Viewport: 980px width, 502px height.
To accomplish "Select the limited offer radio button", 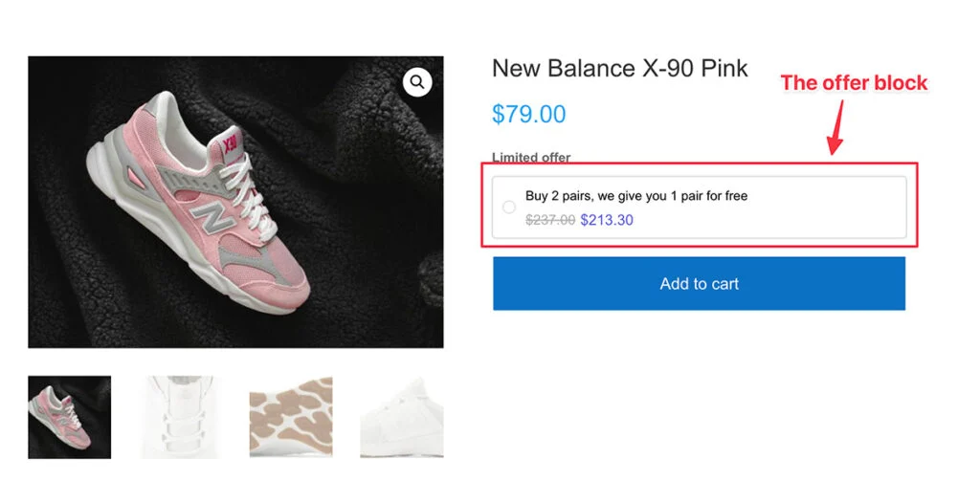I will [x=509, y=207].
